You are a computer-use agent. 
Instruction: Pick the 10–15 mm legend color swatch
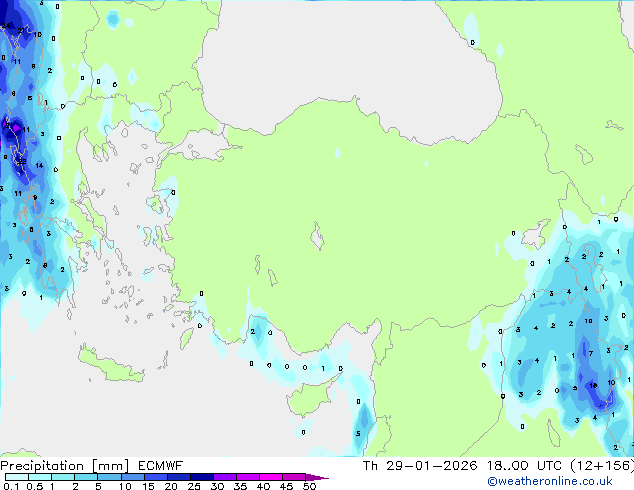133,477
